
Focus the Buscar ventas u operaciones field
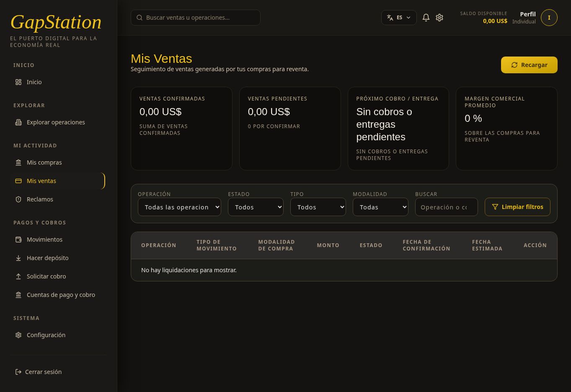coord(196,18)
